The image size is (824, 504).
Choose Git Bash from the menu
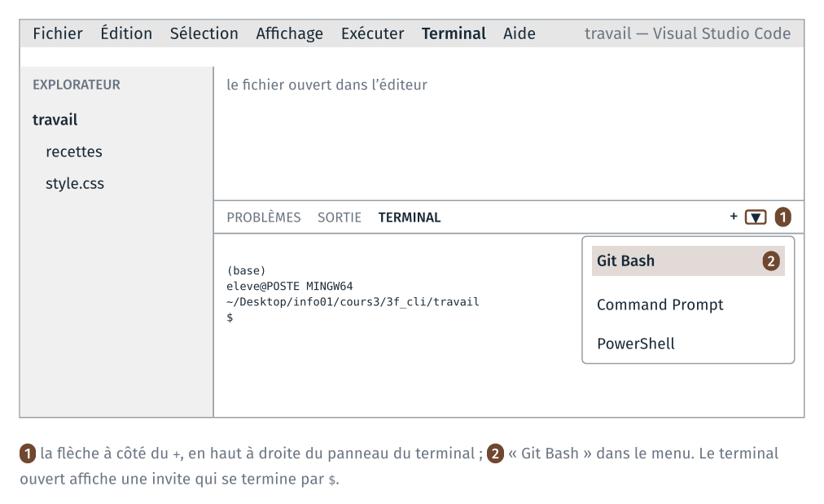688,261
